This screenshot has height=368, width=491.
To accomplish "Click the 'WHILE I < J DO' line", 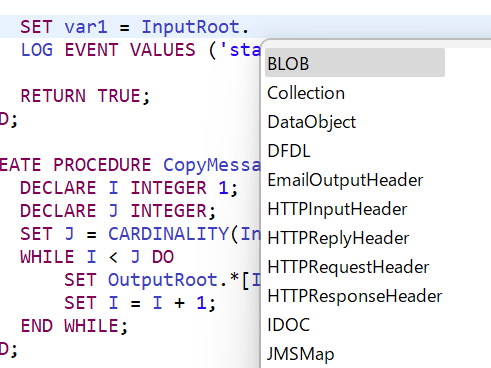I will (97, 257).
